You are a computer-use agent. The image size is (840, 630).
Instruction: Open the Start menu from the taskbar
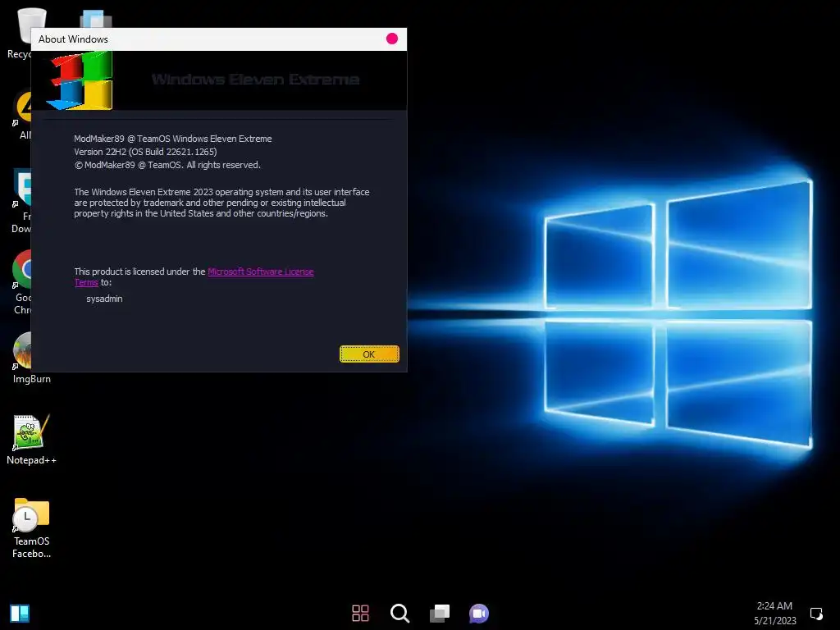click(20, 614)
